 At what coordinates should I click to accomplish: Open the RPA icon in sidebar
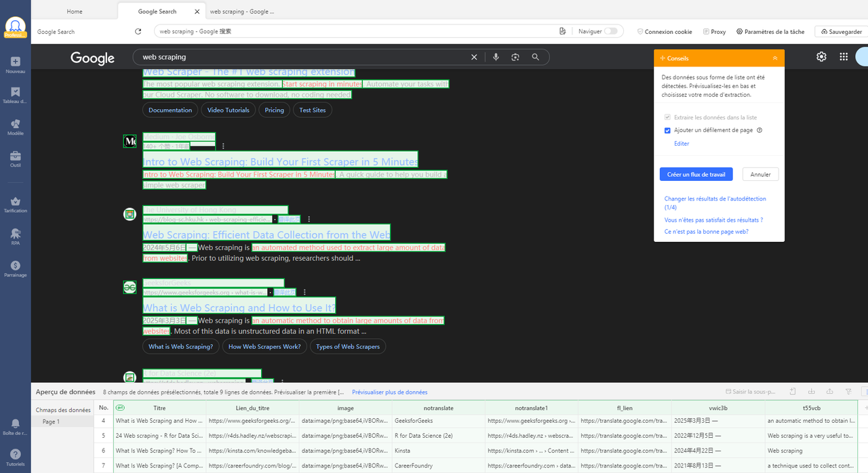point(15,233)
